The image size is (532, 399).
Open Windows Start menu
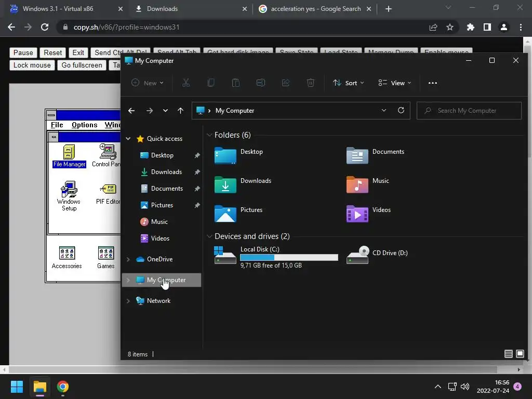[17, 387]
